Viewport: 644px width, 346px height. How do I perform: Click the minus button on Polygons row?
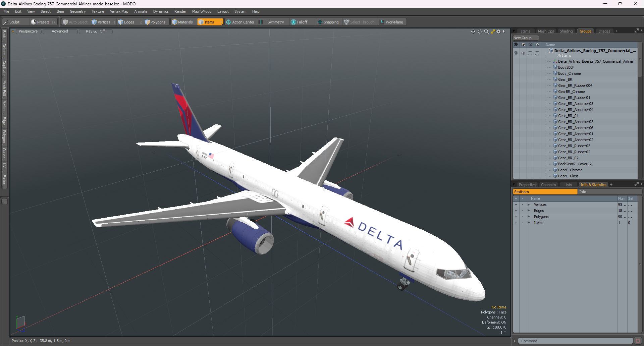point(523,217)
